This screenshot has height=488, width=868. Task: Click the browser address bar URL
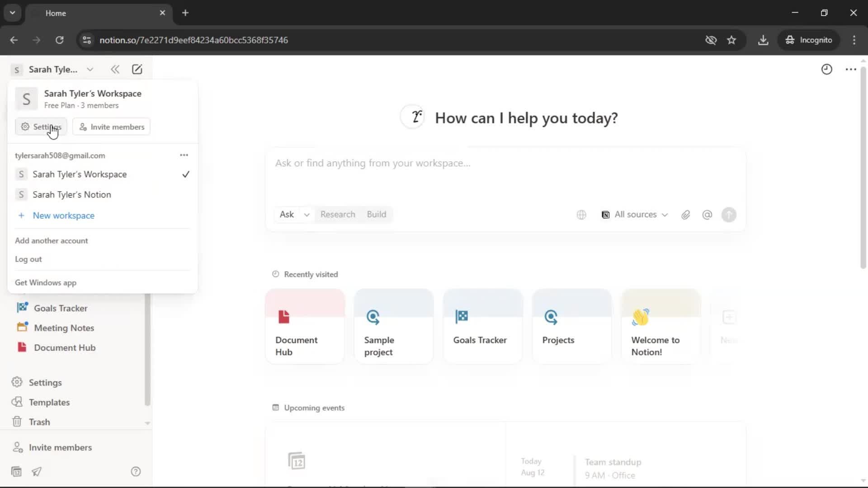coord(193,40)
